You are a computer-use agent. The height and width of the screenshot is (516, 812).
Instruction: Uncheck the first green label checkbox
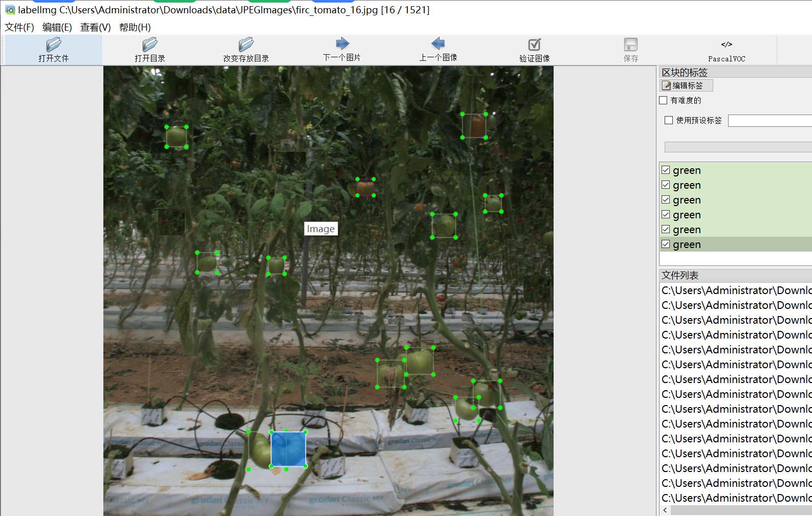tap(666, 170)
